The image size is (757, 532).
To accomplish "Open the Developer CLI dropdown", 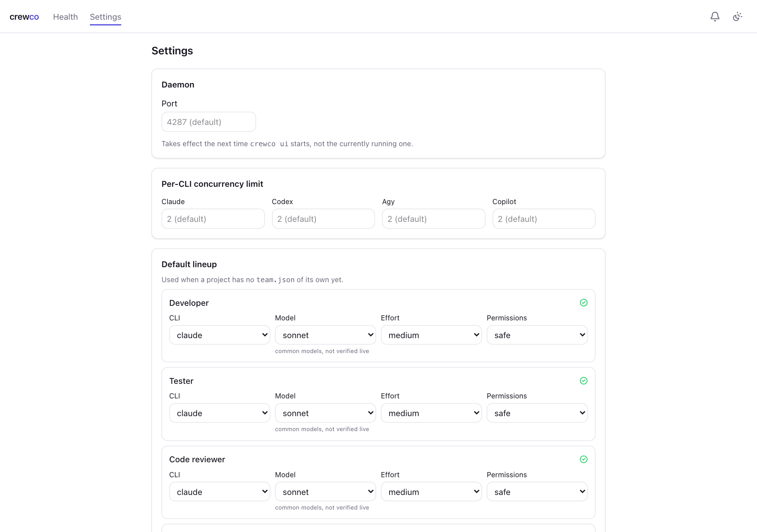I will (220, 335).
